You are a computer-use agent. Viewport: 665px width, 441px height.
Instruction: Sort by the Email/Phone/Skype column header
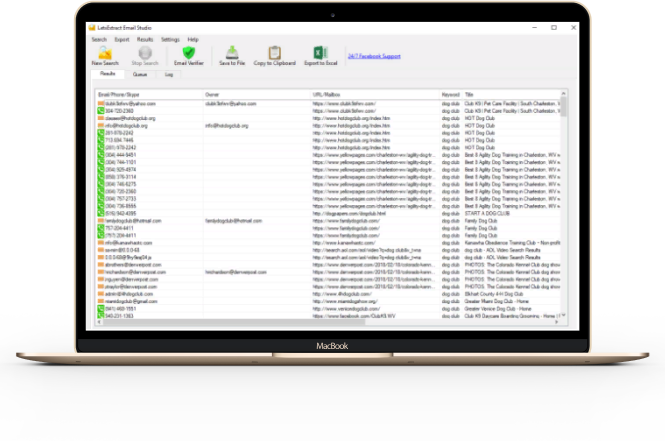click(x=150, y=95)
